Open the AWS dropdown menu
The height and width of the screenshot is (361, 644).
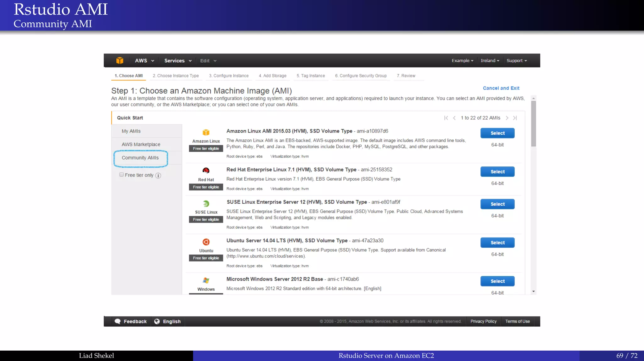(x=144, y=61)
